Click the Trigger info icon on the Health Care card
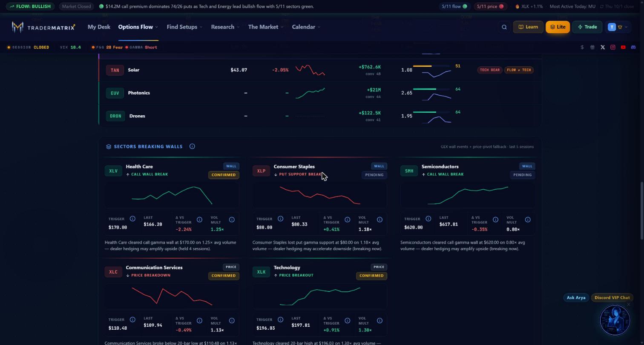 (x=132, y=219)
